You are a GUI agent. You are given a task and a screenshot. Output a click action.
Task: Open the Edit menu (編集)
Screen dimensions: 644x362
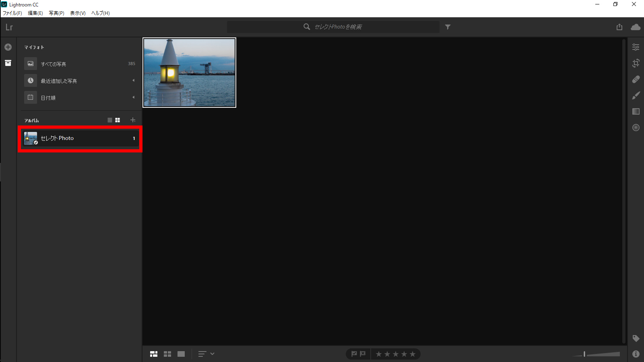(x=35, y=13)
